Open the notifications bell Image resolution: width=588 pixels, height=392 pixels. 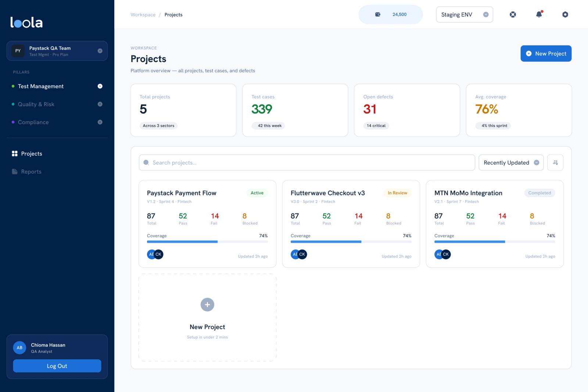[539, 14]
